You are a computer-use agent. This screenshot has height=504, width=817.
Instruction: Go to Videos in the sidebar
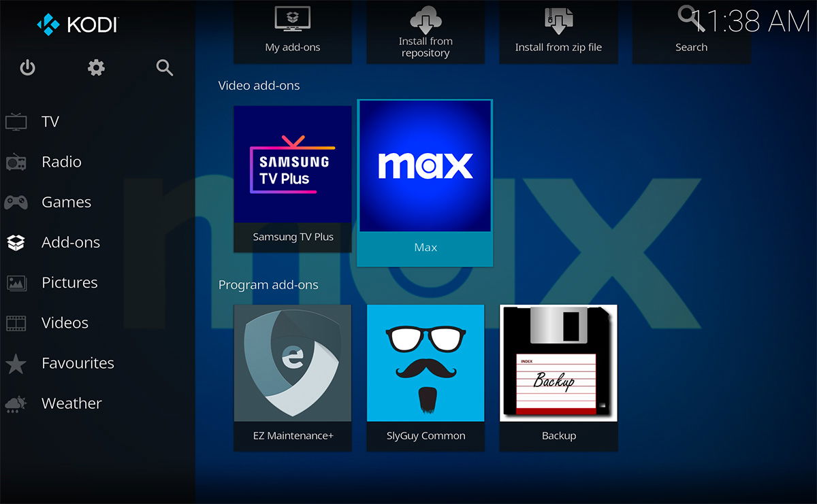65,322
